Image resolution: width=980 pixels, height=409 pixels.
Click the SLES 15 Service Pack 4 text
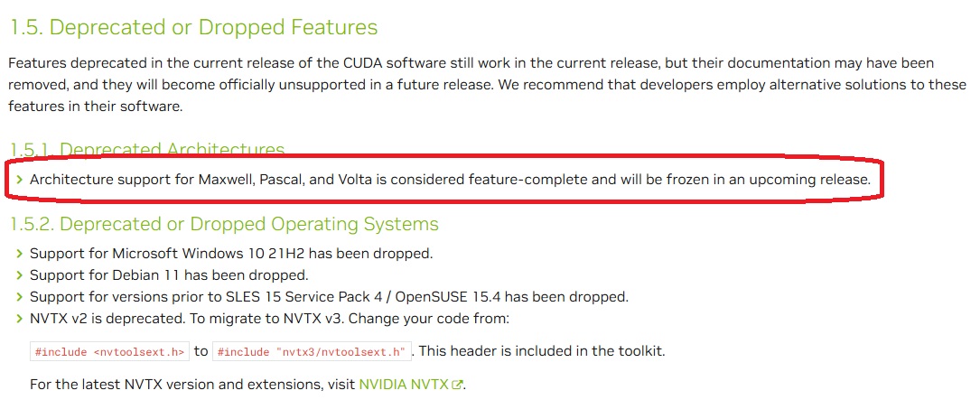point(330,297)
